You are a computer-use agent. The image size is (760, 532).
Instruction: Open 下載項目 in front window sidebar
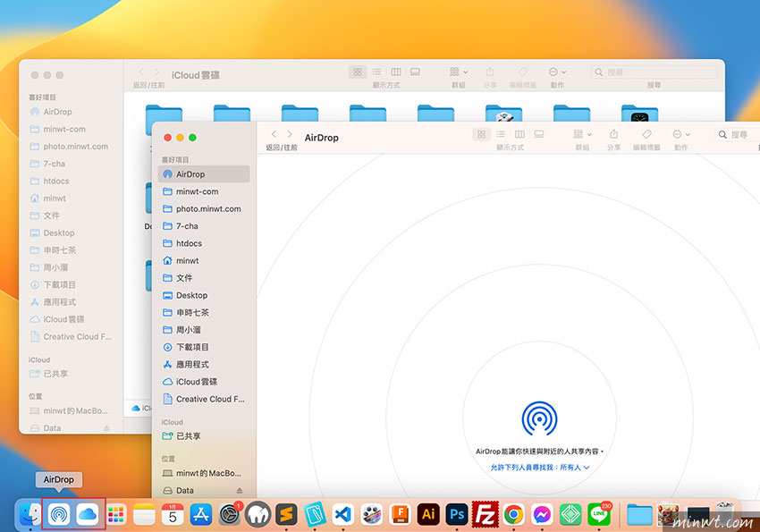click(204, 348)
